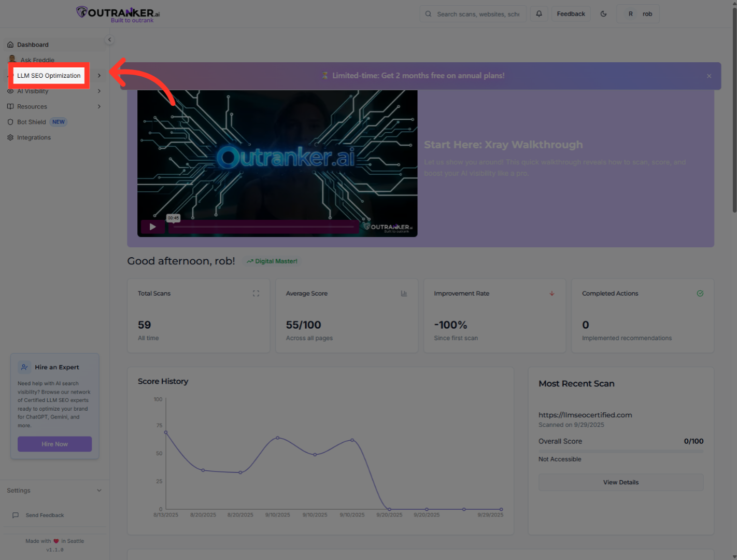Collapse the sidebar with the chevron
The image size is (737, 560).
(109, 39)
